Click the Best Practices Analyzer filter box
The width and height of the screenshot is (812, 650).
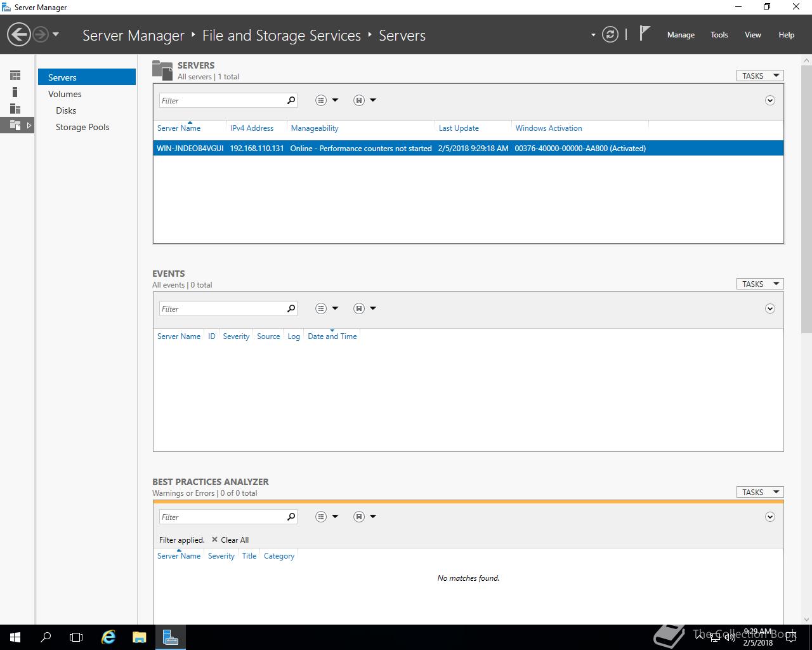click(x=221, y=517)
